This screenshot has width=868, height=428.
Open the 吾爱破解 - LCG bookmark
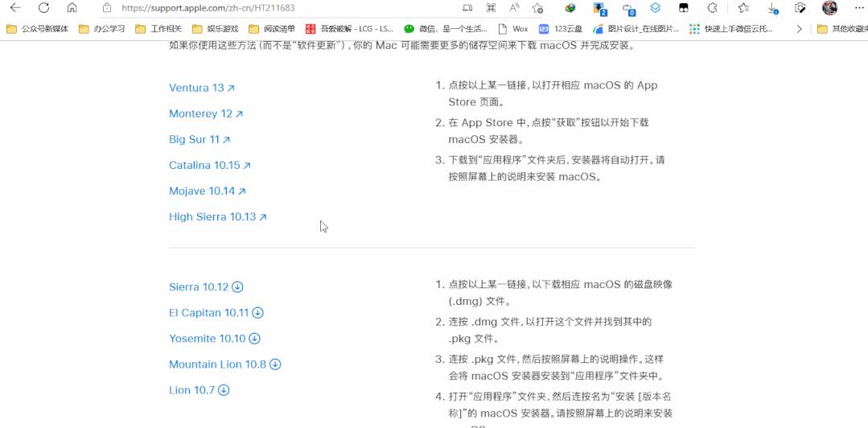pos(349,29)
